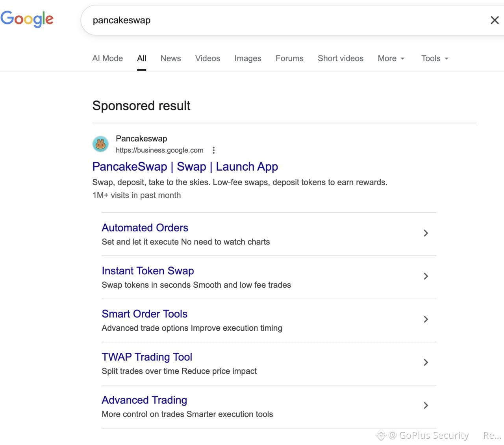Open the Tools dropdown
The width and height of the screenshot is (504, 445).
435,58
